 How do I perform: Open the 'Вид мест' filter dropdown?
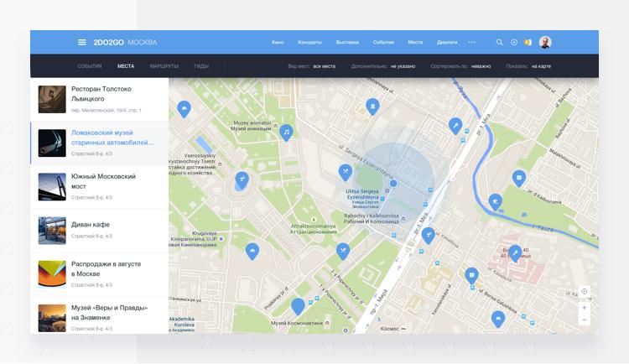click(323, 65)
